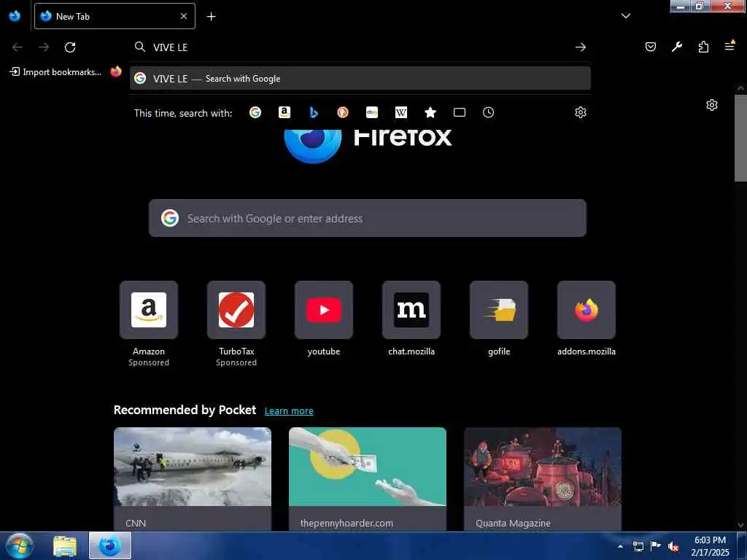Click the Firefox View icon beside the tabs
Image resolution: width=747 pixels, height=560 pixels.
click(x=15, y=16)
